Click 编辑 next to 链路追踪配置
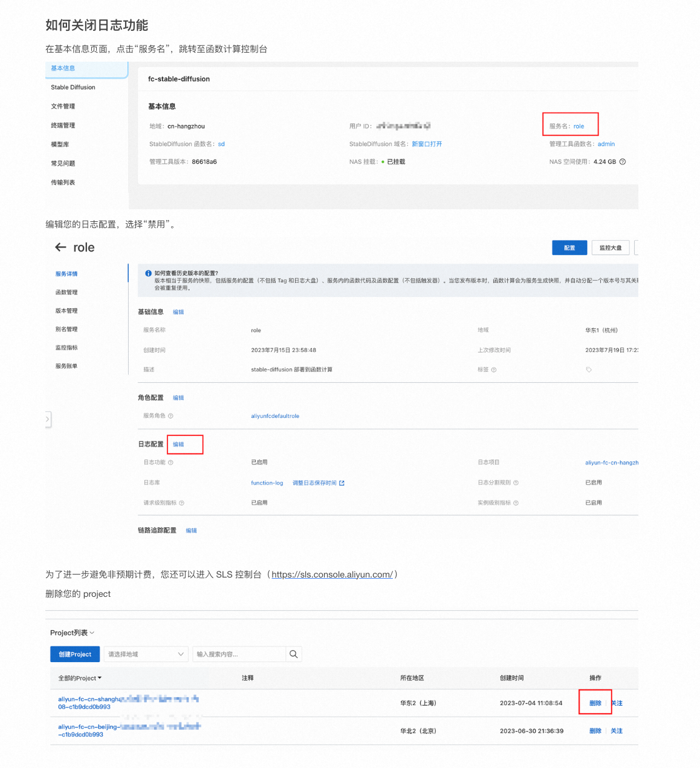Viewport: 700px width, 768px height. (191, 530)
